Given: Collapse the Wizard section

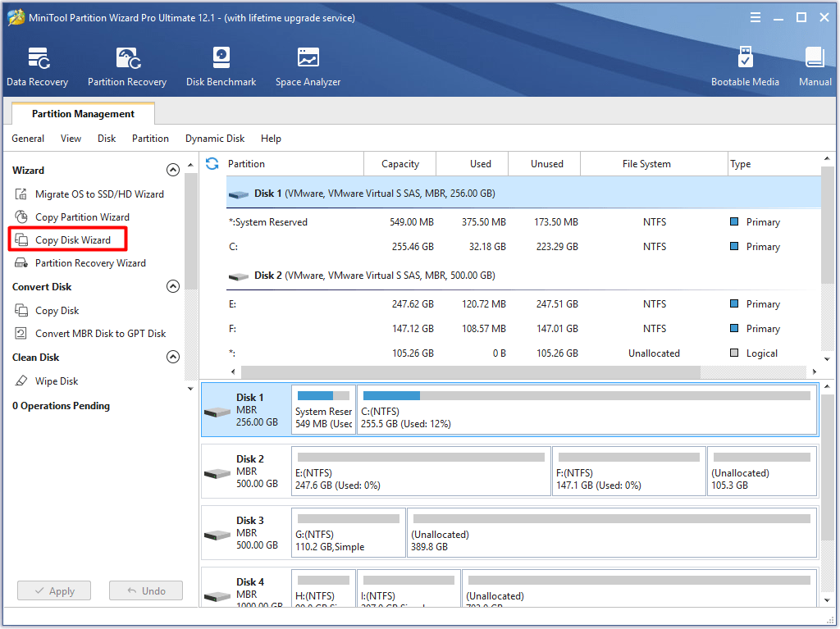Looking at the screenshot, I should [x=173, y=170].
